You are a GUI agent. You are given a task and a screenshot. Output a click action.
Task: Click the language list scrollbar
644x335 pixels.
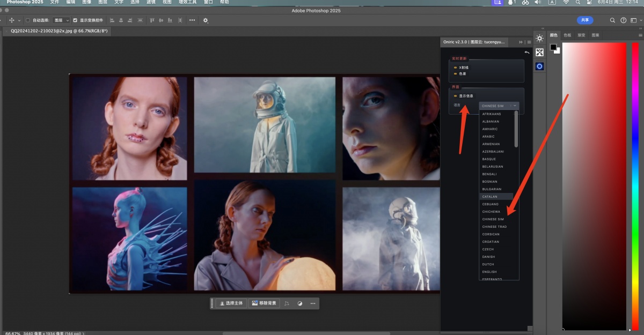[516, 129]
